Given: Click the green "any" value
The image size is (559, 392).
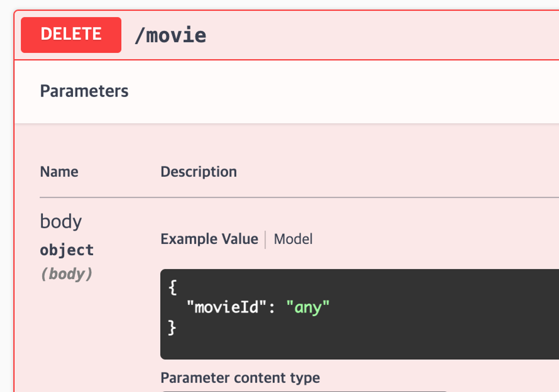Looking at the screenshot, I should tap(308, 307).
